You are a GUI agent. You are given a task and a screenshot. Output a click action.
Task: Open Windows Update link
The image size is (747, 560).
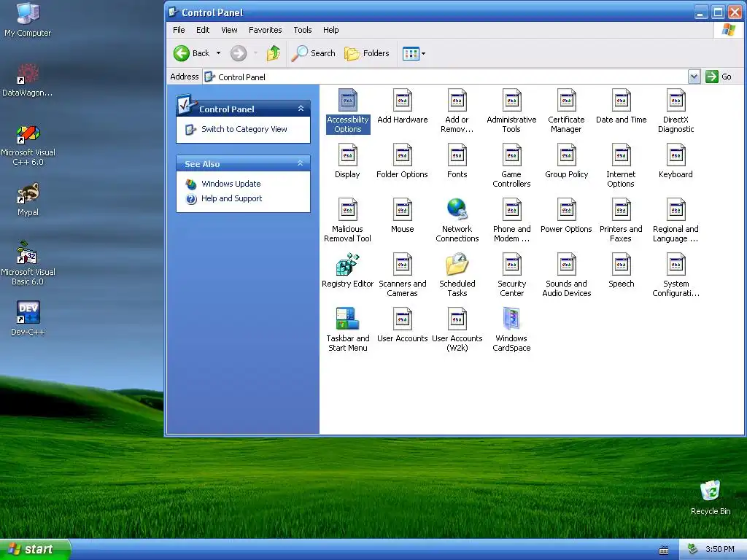pos(231,184)
